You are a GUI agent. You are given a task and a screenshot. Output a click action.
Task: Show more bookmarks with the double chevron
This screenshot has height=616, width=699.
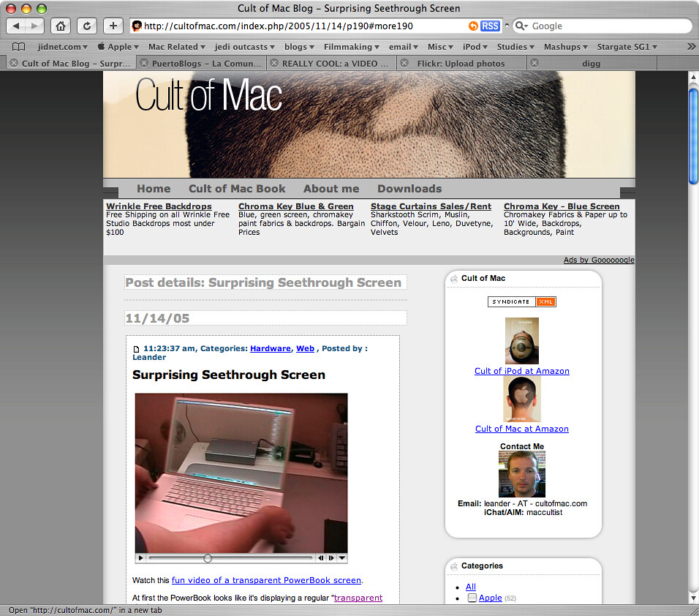691,46
